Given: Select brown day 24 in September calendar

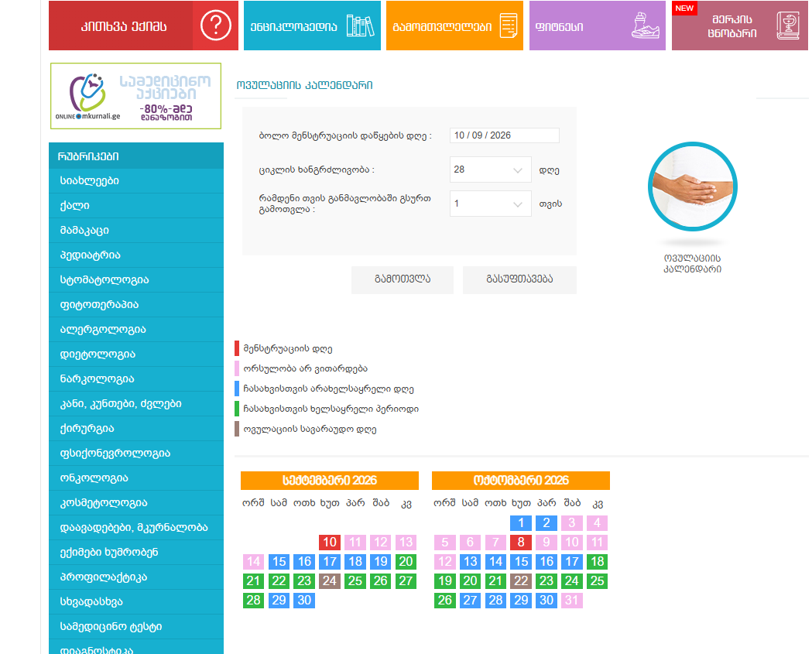Looking at the screenshot, I should click(330, 581).
